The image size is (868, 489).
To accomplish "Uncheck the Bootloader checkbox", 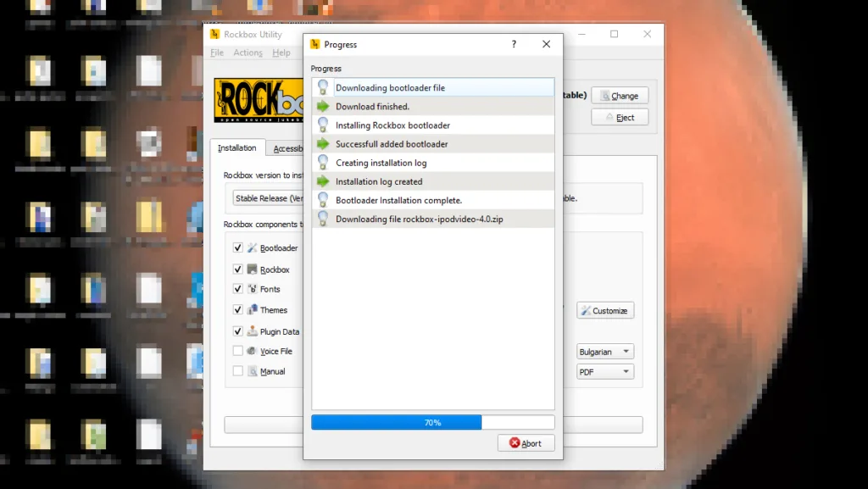I will (238, 247).
